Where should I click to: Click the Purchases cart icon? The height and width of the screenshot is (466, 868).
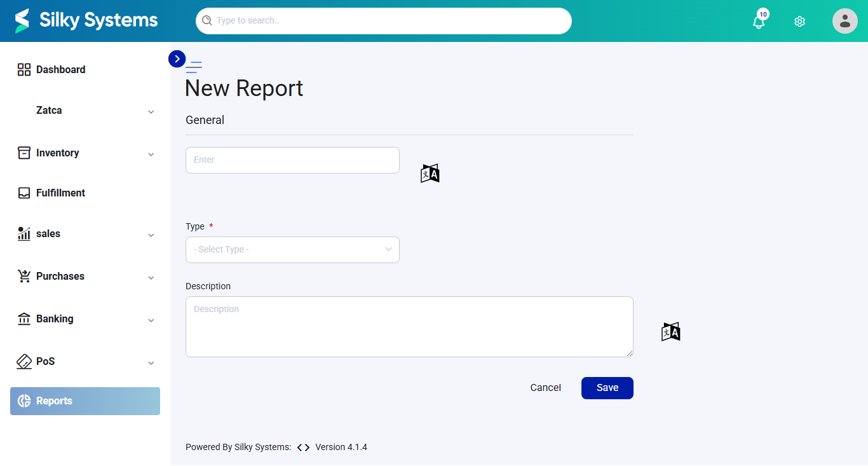(24, 276)
